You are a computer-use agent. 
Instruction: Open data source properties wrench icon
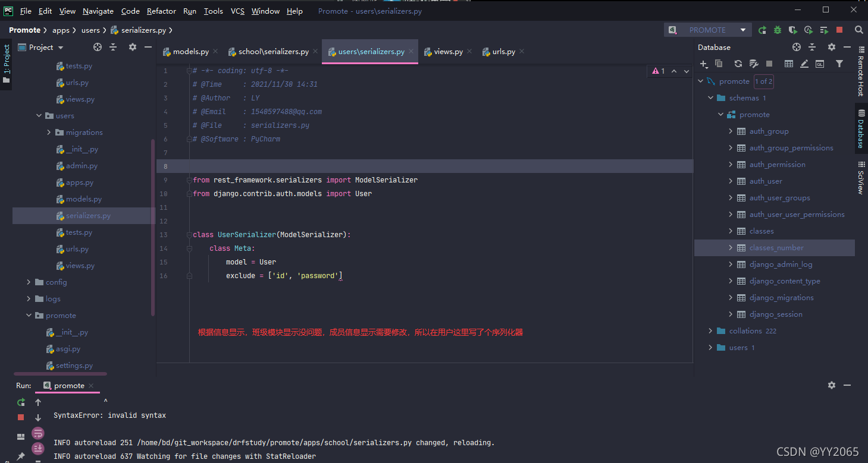pyautogui.click(x=754, y=64)
